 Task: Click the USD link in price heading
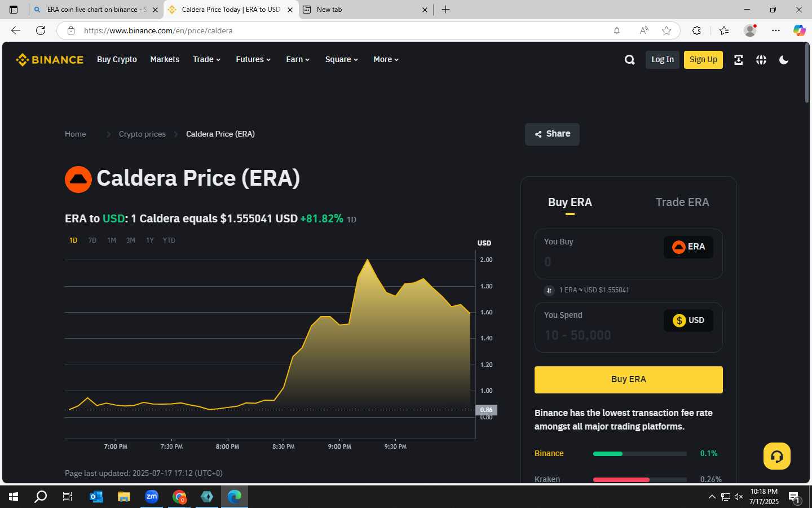pyautogui.click(x=113, y=218)
